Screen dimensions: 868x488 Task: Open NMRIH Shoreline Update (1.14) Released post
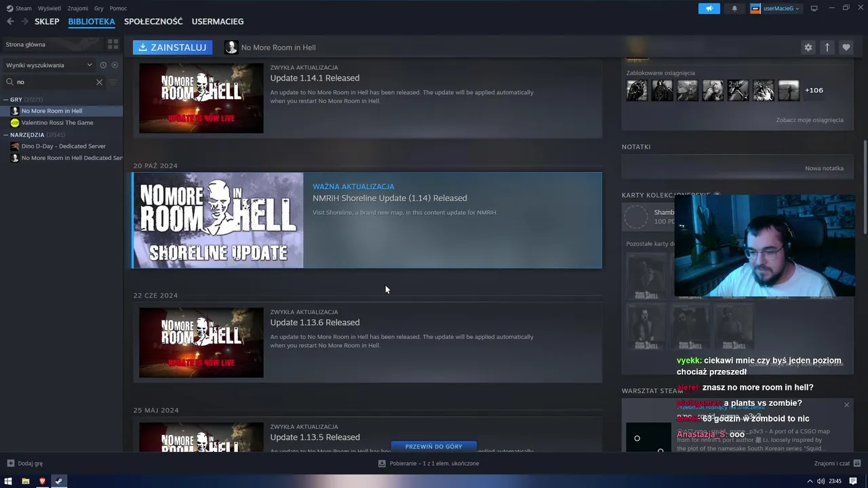390,198
